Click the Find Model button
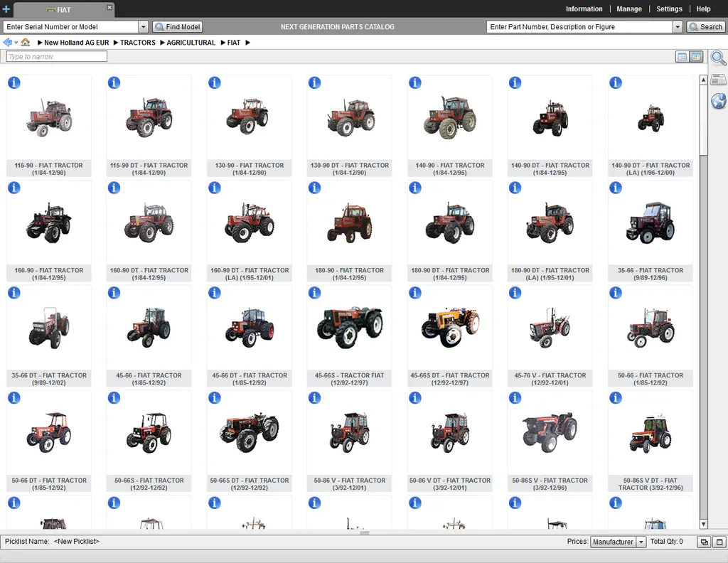The image size is (728, 563). (178, 27)
